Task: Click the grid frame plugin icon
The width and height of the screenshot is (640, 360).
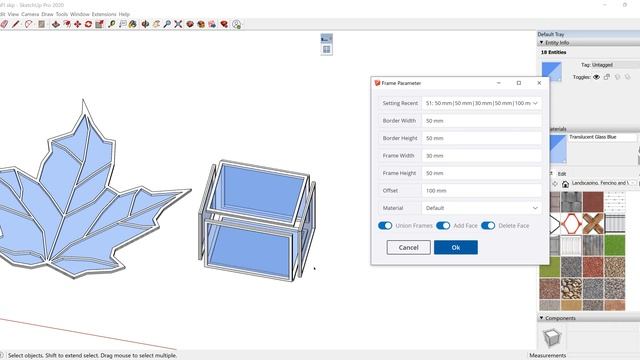Action: tap(327, 49)
